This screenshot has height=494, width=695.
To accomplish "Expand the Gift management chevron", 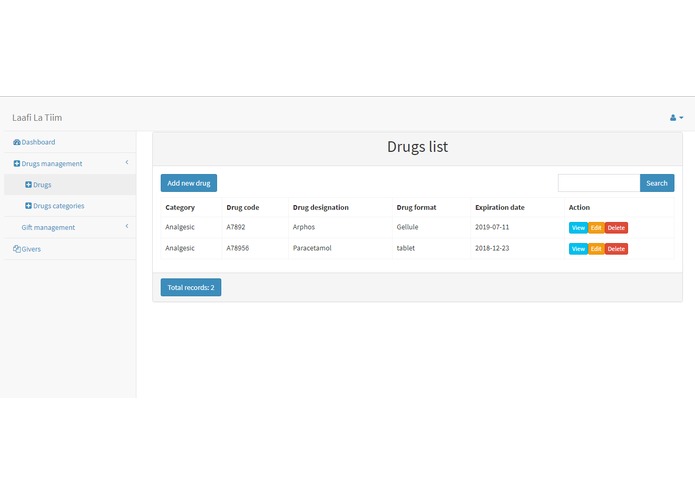I will click(x=127, y=226).
